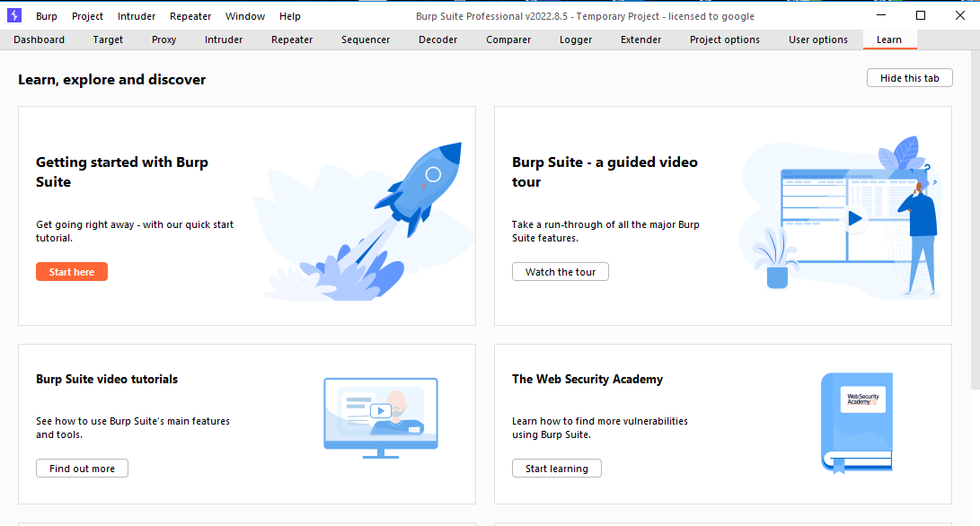Click the Find out more button

pos(82,469)
